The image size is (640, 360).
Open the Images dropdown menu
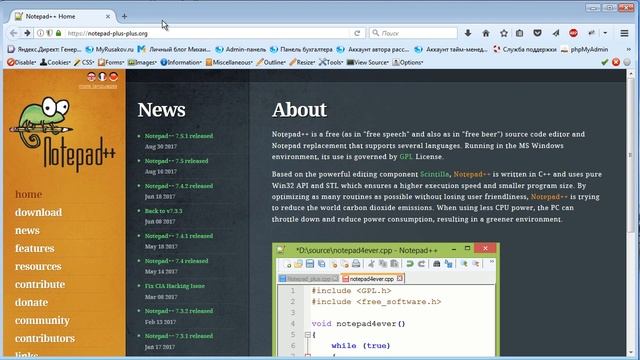coord(142,62)
